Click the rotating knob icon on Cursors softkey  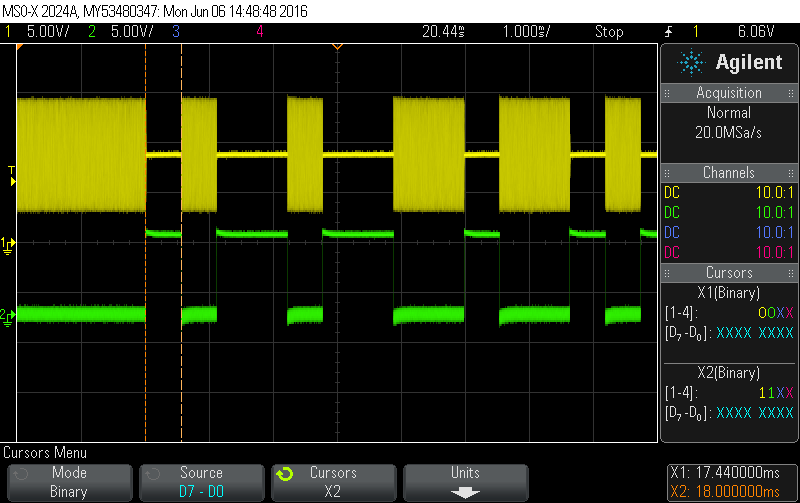(x=285, y=474)
